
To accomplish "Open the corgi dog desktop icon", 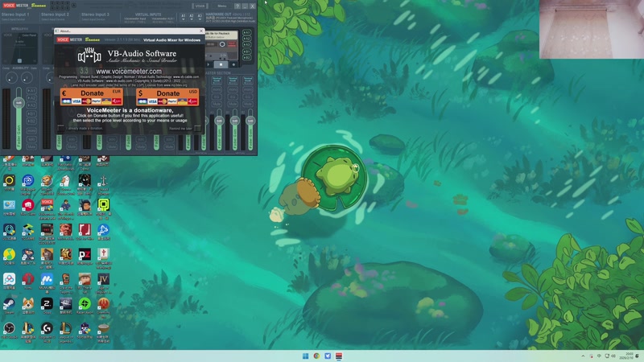I will 28,304.
